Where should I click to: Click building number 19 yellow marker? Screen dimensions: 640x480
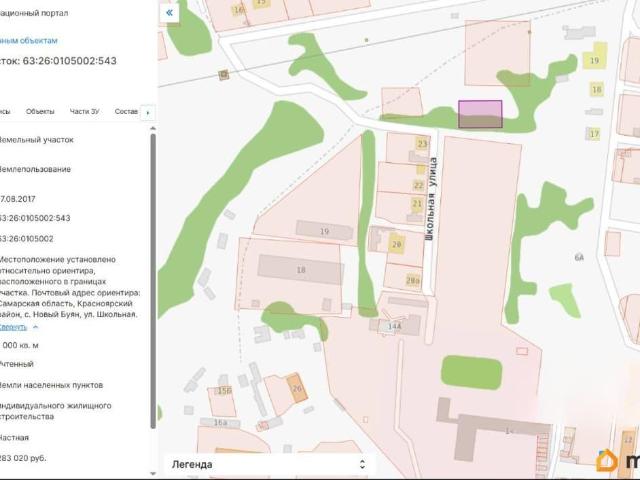[x=595, y=58]
